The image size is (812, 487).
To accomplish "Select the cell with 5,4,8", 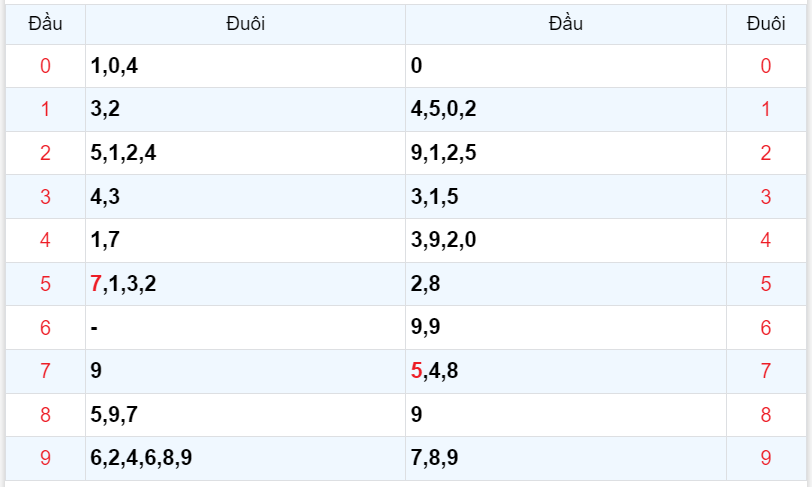I will [x=434, y=371].
